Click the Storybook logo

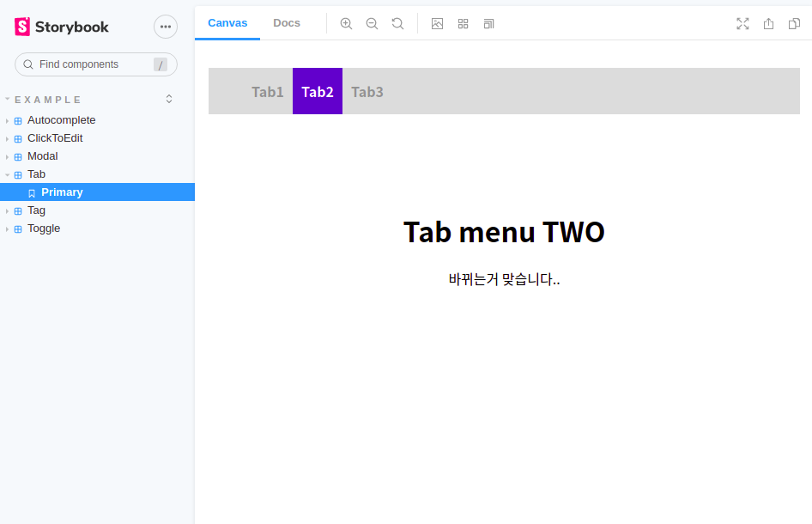tap(62, 27)
